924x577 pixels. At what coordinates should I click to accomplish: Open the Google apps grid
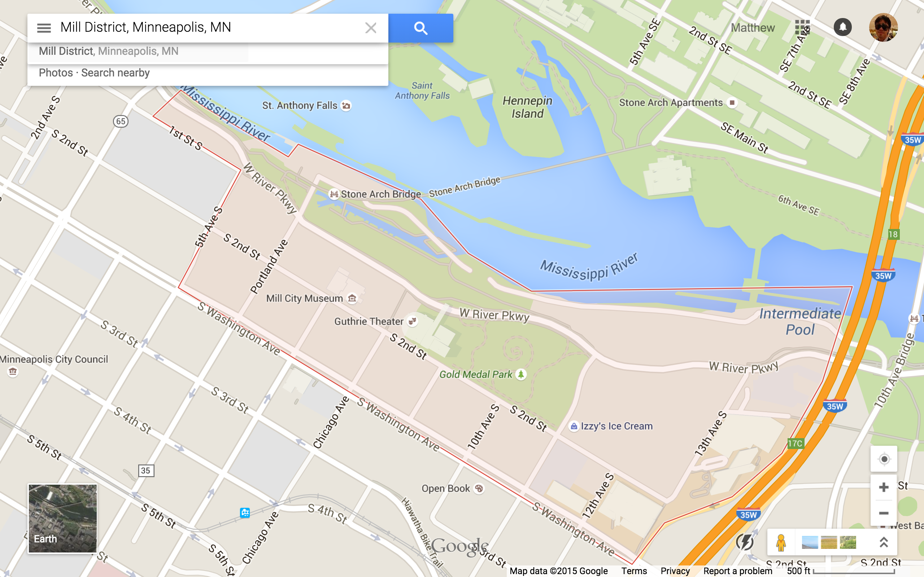[x=802, y=27]
